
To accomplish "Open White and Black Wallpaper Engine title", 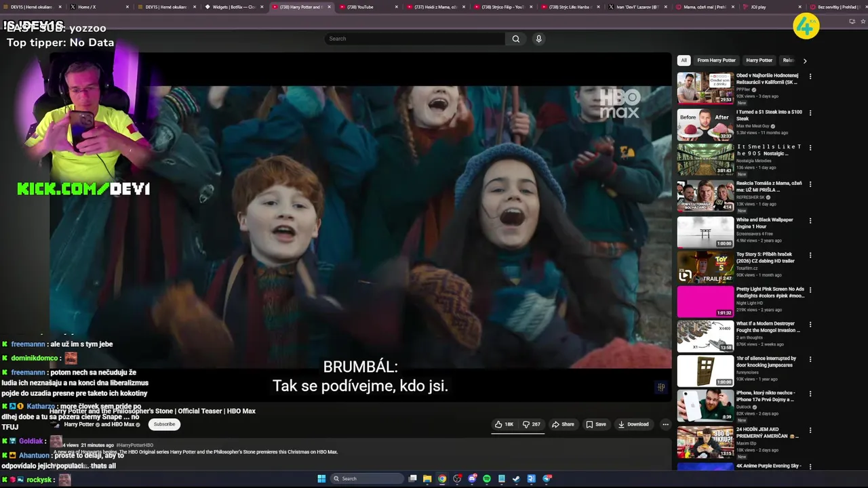I will [765, 223].
